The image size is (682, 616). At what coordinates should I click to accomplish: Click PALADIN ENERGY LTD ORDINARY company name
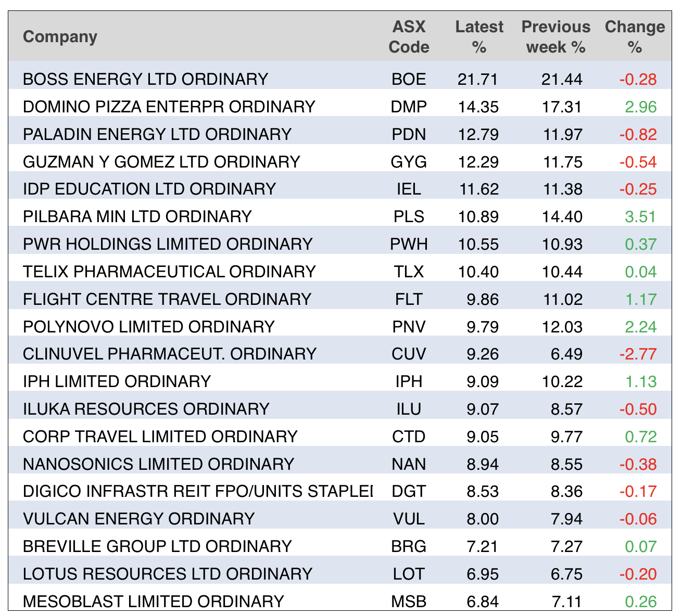tap(157, 134)
